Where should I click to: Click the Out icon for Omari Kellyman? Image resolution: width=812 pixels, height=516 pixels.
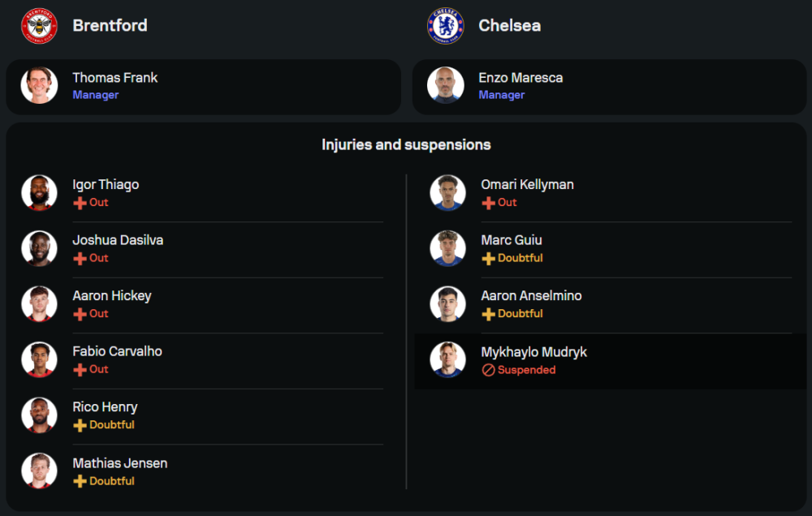pyautogui.click(x=488, y=203)
